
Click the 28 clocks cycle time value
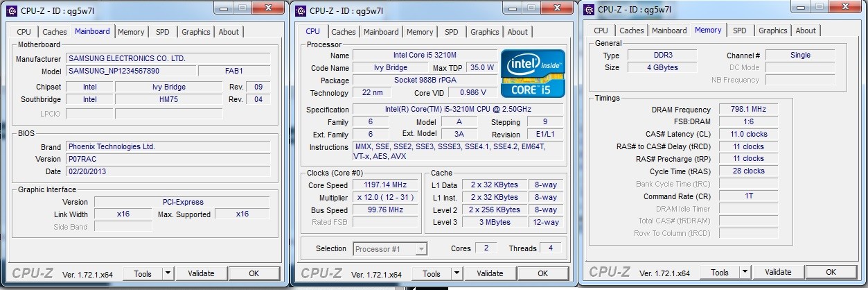pyautogui.click(x=748, y=171)
